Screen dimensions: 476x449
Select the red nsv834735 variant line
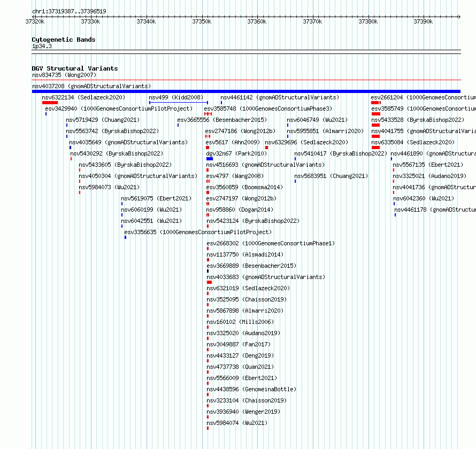click(246, 80)
